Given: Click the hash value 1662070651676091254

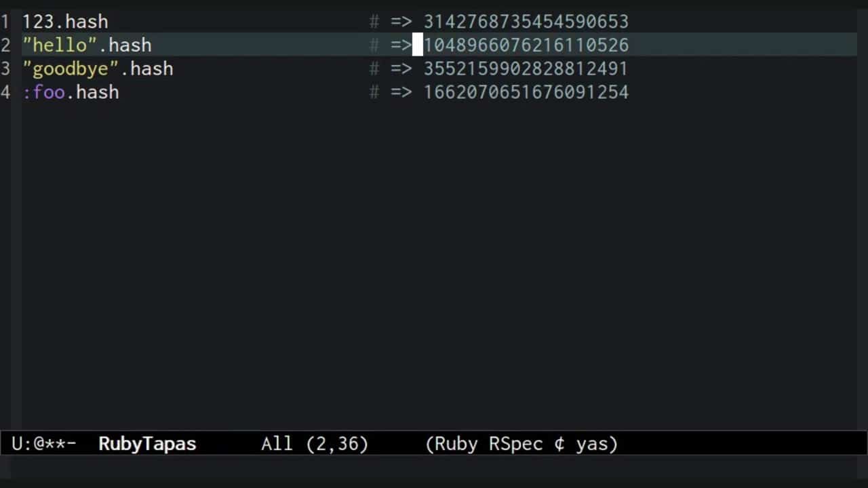Looking at the screenshot, I should coord(526,92).
